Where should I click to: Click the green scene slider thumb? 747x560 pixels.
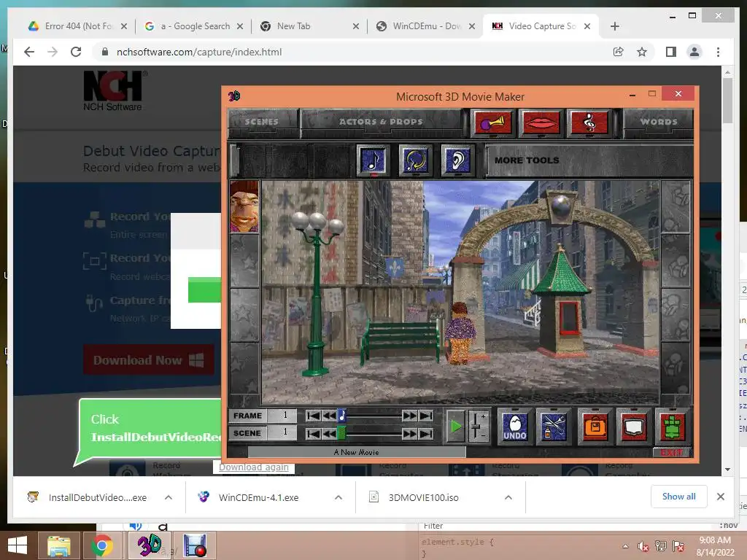click(x=342, y=433)
